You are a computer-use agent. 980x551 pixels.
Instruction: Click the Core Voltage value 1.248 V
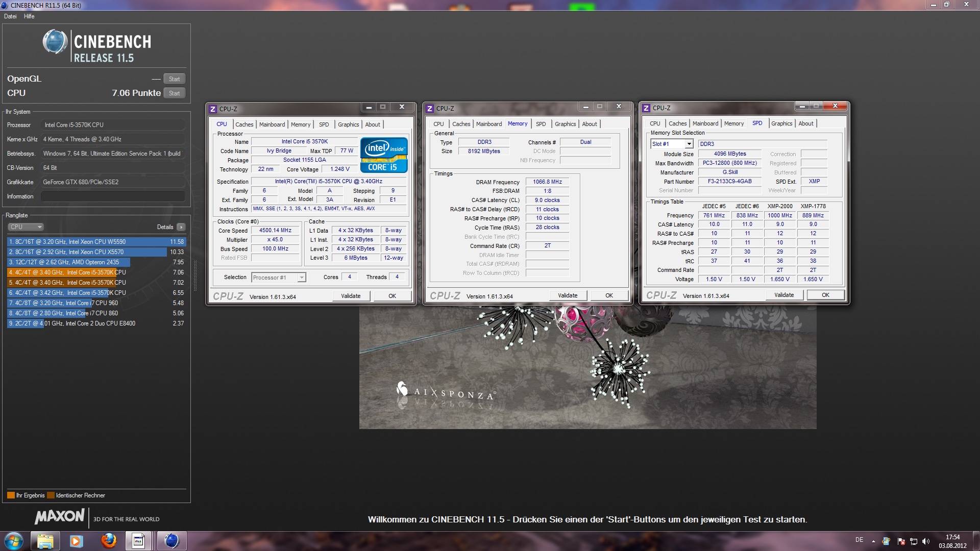point(340,169)
